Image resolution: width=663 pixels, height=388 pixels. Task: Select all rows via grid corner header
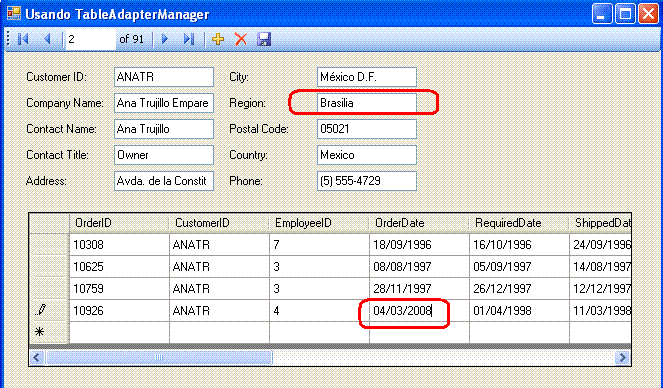point(49,223)
